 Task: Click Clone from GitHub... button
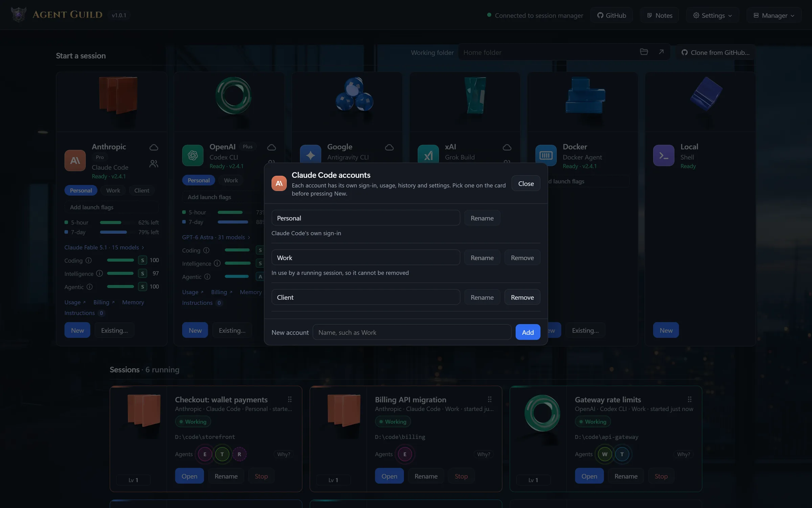pos(715,52)
